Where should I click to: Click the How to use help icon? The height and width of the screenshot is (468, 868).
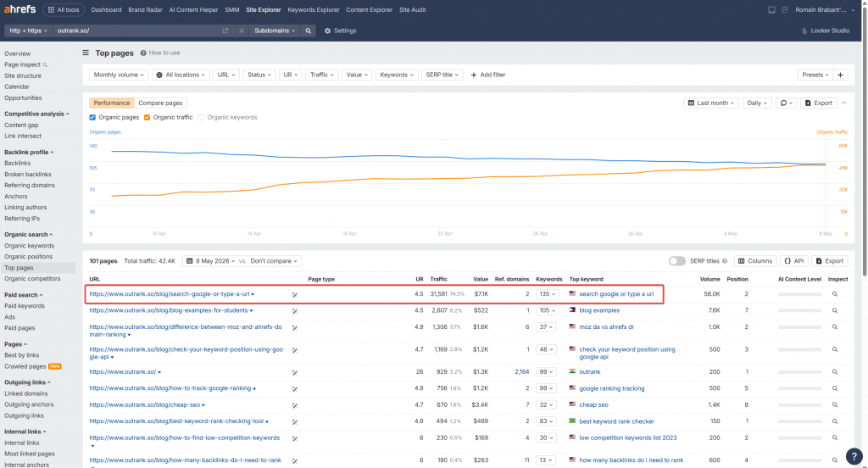coord(143,53)
